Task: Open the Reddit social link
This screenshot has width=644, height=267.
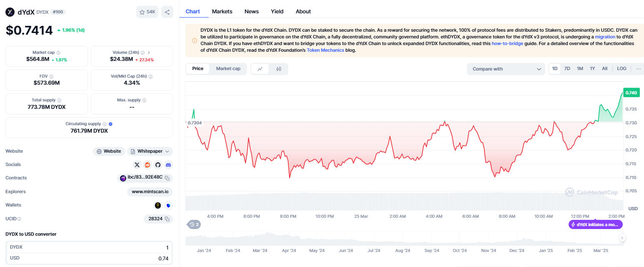Action: tap(147, 165)
